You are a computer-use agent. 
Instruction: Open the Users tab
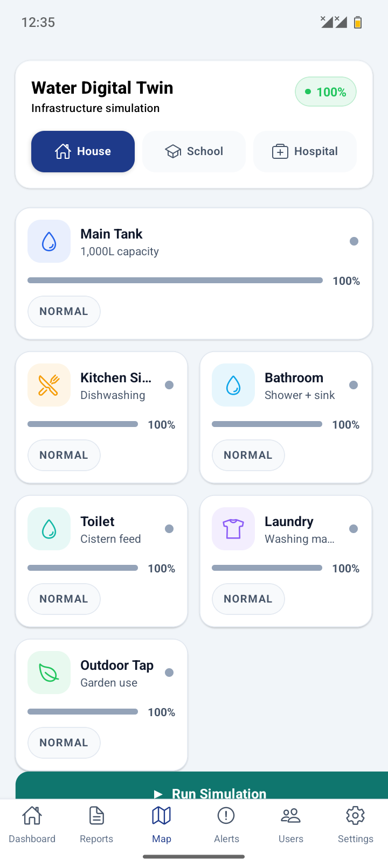click(x=291, y=825)
